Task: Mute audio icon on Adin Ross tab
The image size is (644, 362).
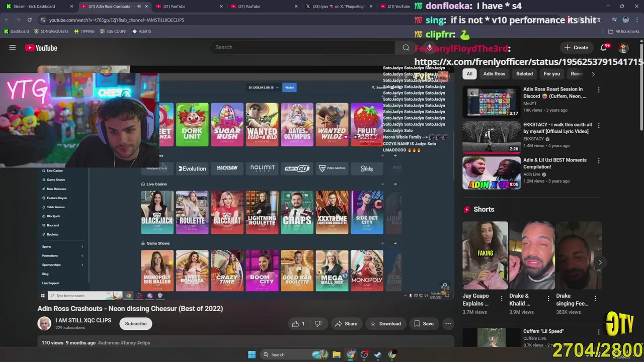Action: 138,7
